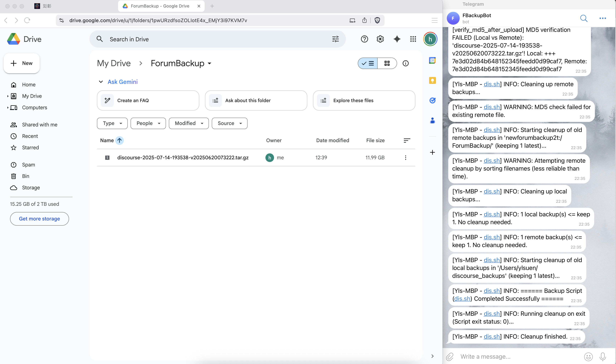Switch to list layout view
616x364 pixels.
point(368,63)
